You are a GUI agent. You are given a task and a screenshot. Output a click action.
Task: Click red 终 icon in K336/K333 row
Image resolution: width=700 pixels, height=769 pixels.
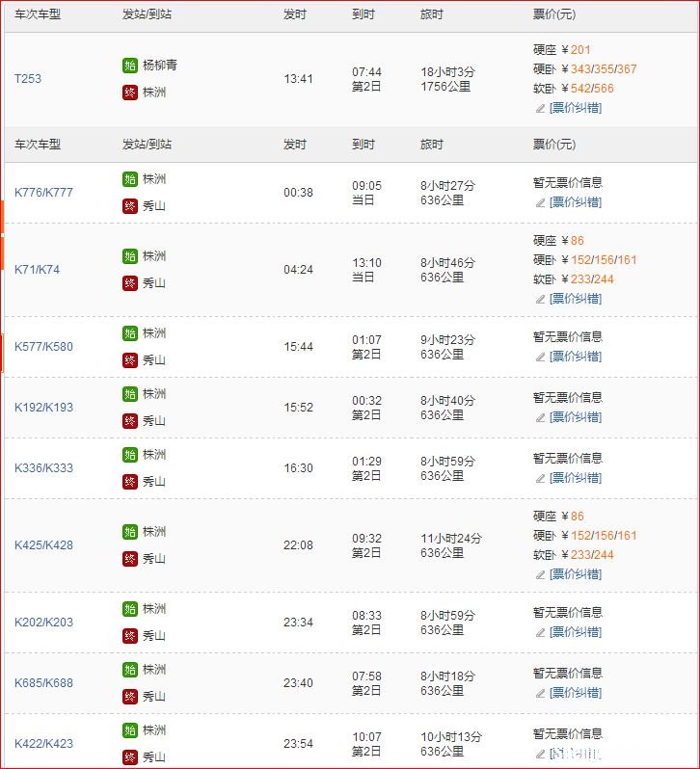(130, 482)
